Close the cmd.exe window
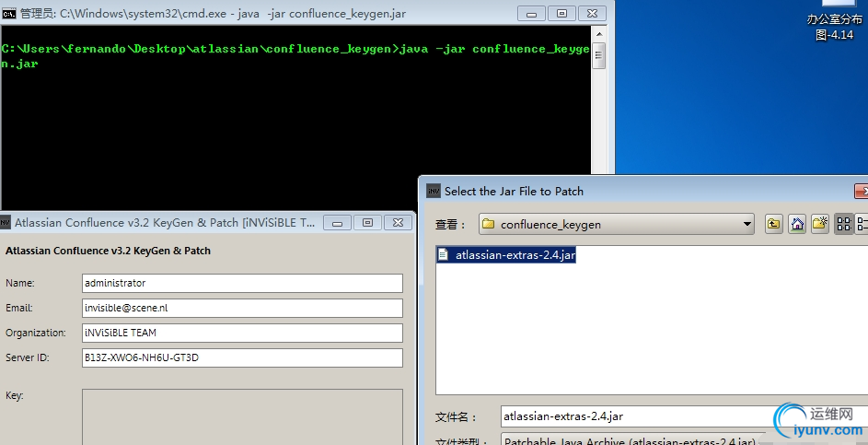Screen dimensions: 868x445 pyautogui.click(x=592, y=13)
